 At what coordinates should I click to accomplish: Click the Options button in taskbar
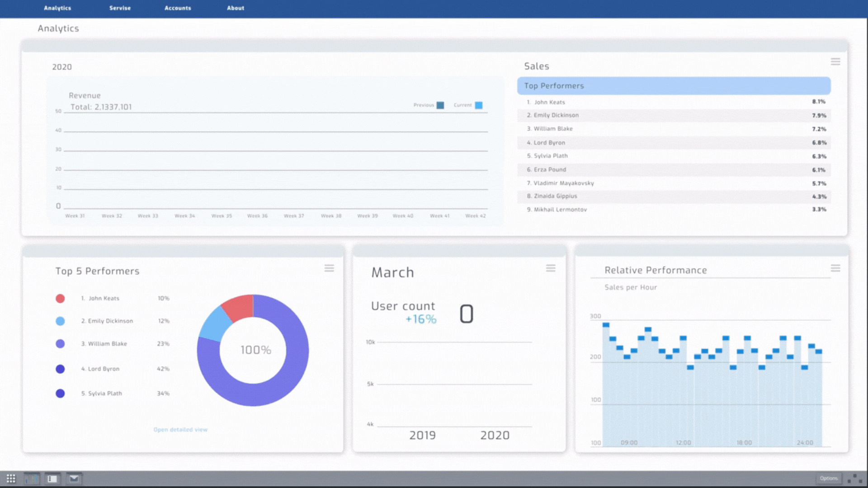point(829,479)
